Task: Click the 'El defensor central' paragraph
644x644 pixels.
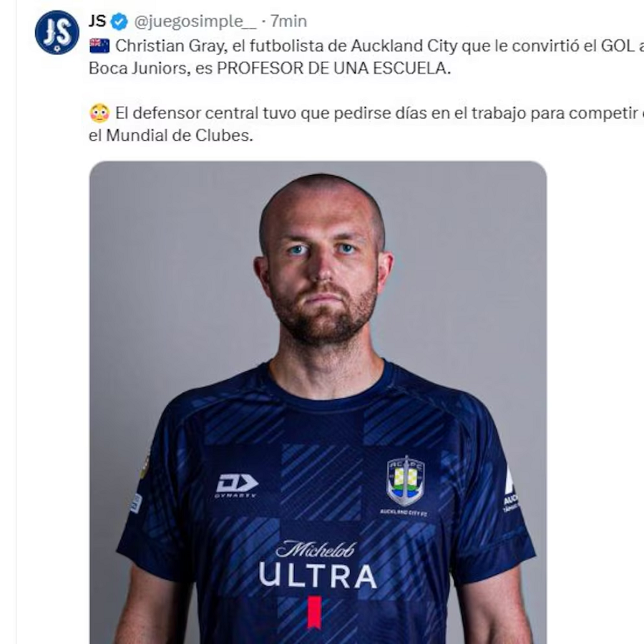Action: [366, 124]
